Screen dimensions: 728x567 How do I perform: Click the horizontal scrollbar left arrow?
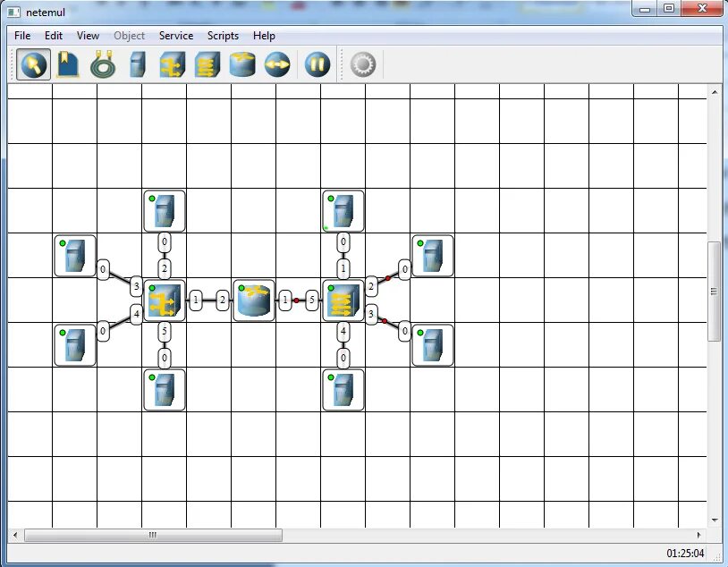(x=15, y=536)
